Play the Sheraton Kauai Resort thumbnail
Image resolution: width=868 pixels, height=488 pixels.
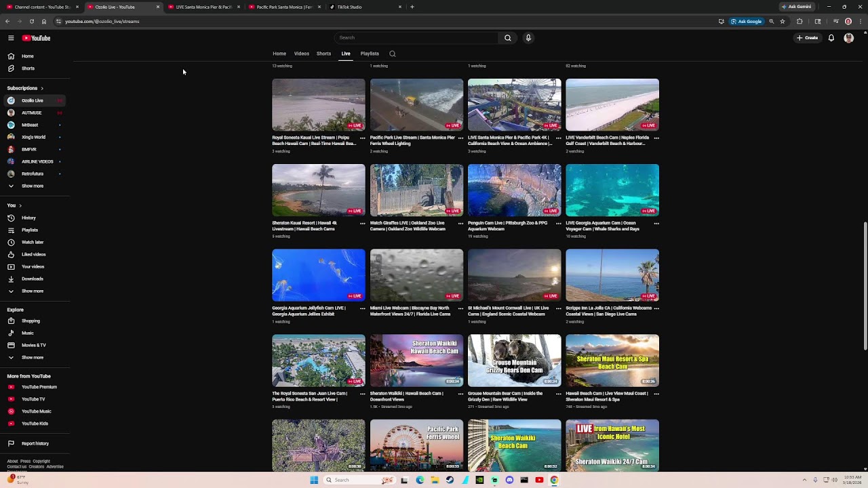pyautogui.click(x=319, y=190)
